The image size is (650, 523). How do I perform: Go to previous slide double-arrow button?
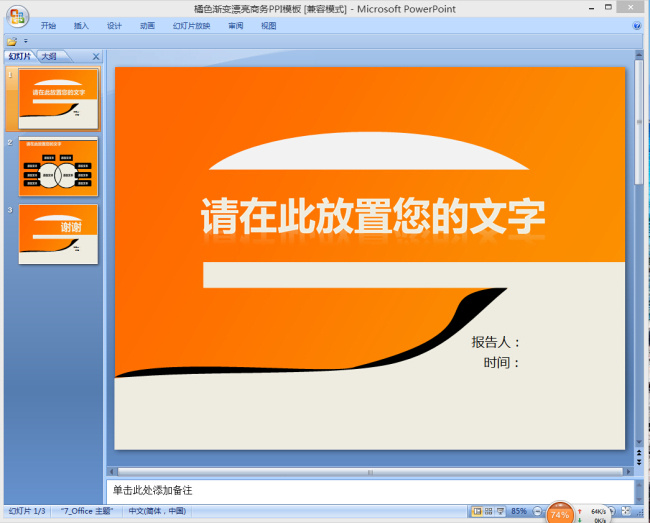(x=639, y=453)
